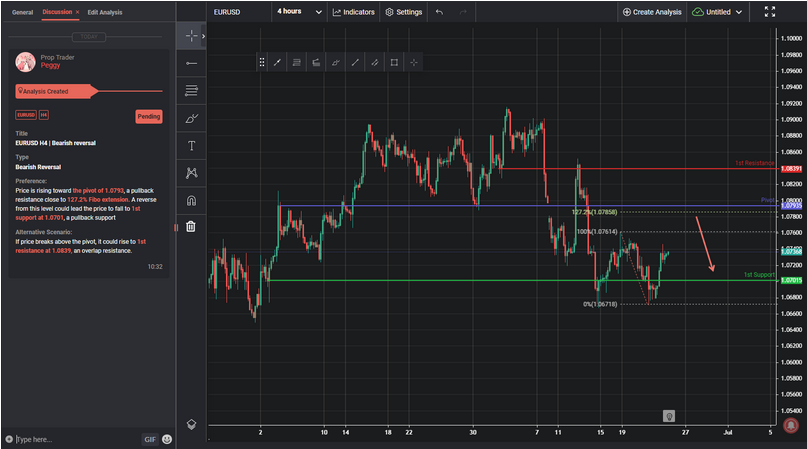This screenshot has height=449, width=807.
Task: Click the Pivot line label on chart
Action: pyautogui.click(x=767, y=200)
